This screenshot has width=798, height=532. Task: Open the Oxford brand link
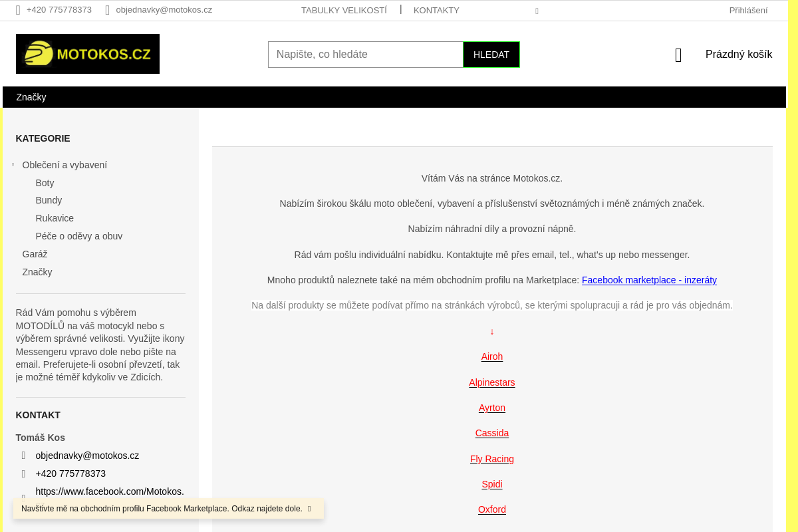(492, 509)
